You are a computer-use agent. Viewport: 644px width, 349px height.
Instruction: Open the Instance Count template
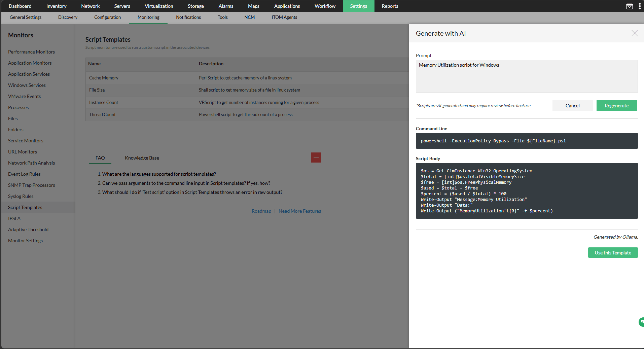[104, 102]
